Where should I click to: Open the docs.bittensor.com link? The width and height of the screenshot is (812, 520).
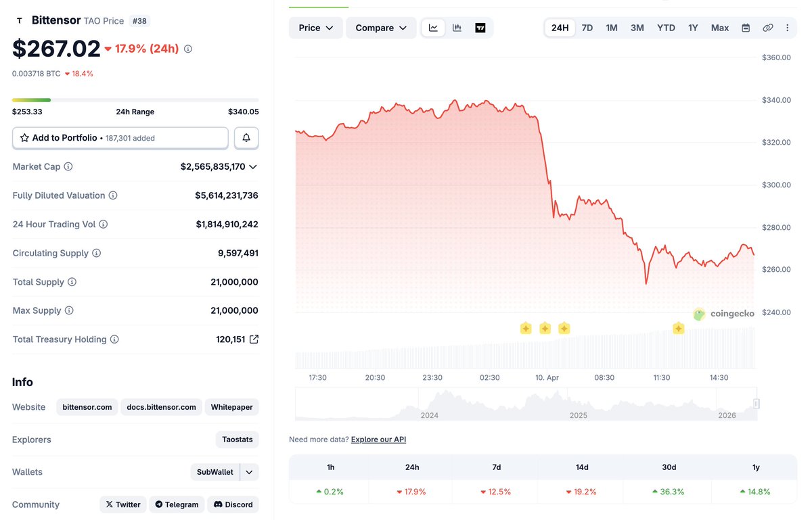(x=161, y=407)
